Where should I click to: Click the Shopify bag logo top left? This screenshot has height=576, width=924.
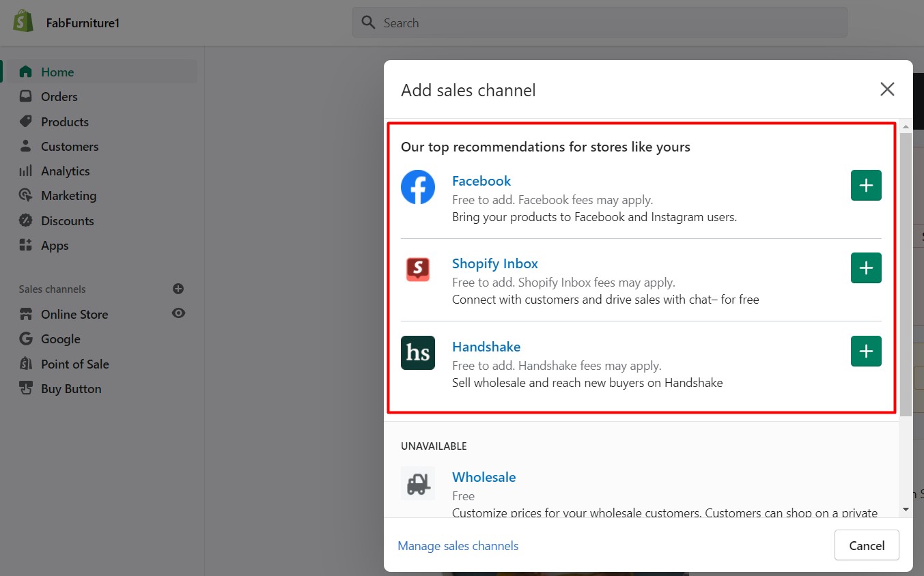tap(23, 20)
